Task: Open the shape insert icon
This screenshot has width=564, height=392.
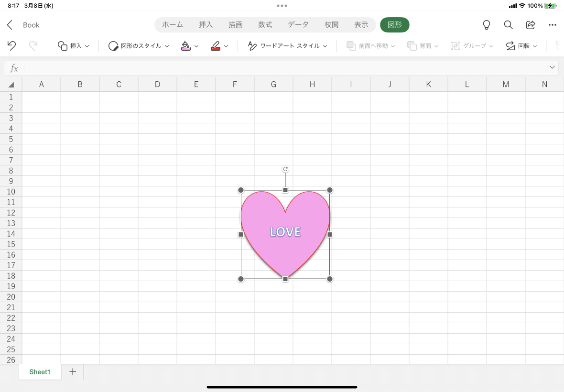Action: (x=63, y=46)
